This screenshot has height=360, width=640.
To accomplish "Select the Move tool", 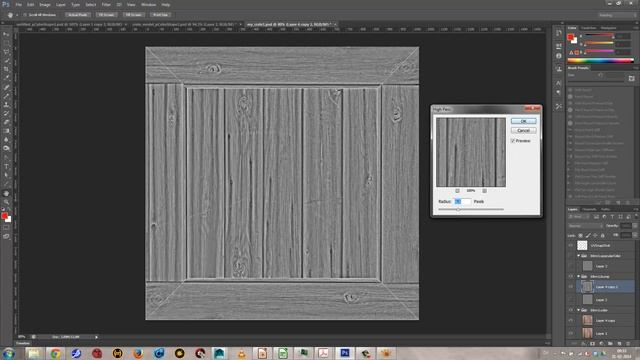I will coord(6,35).
